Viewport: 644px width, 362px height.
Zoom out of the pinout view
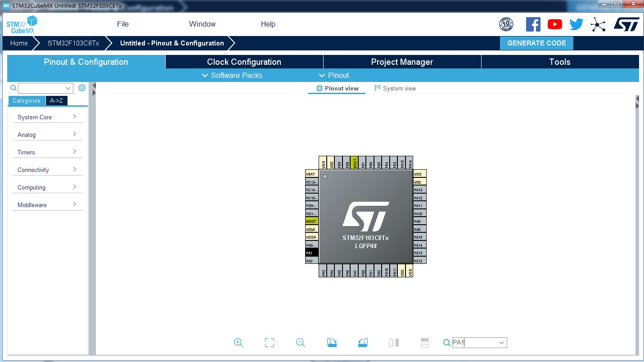click(x=301, y=343)
